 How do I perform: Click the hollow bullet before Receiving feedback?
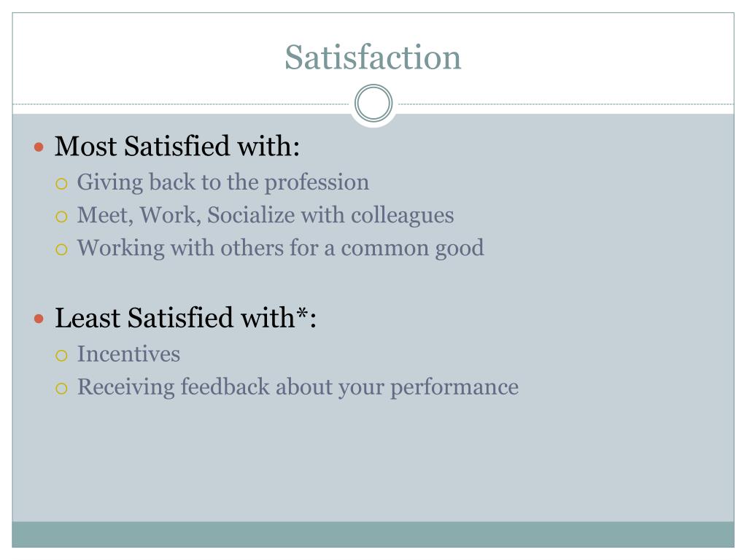pyautogui.click(x=61, y=389)
